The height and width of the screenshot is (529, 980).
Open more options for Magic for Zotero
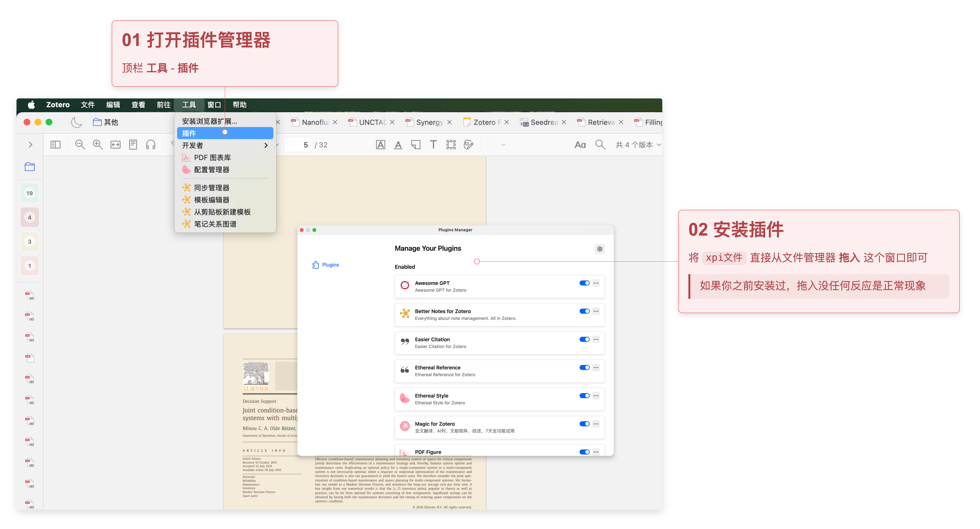coord(596,424)
